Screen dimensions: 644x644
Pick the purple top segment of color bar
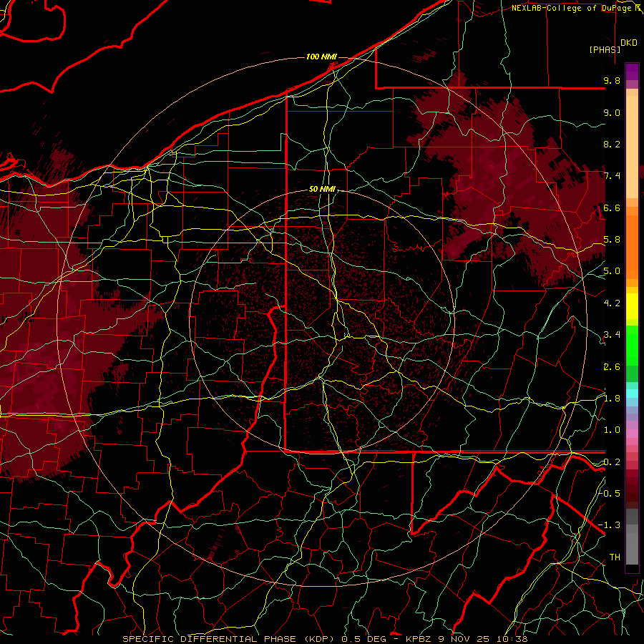click(632, 72)
